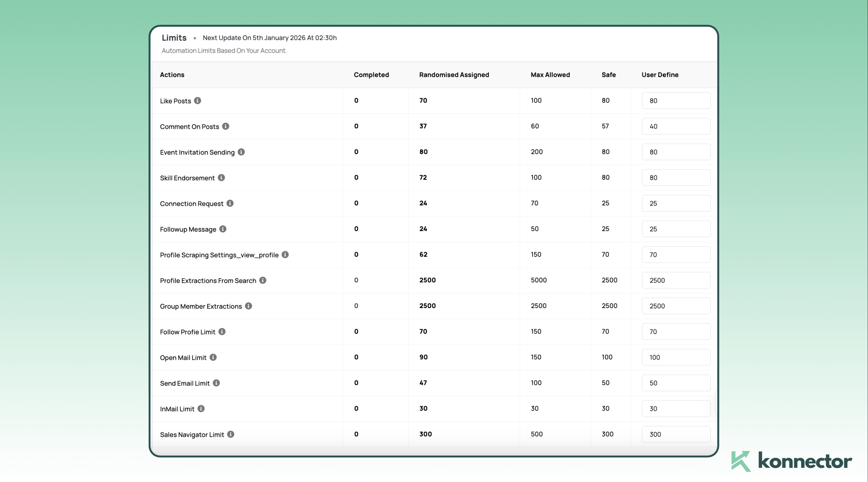Click the InMail Limit info icon
The image size is (868, 482).
coord(201,408)
